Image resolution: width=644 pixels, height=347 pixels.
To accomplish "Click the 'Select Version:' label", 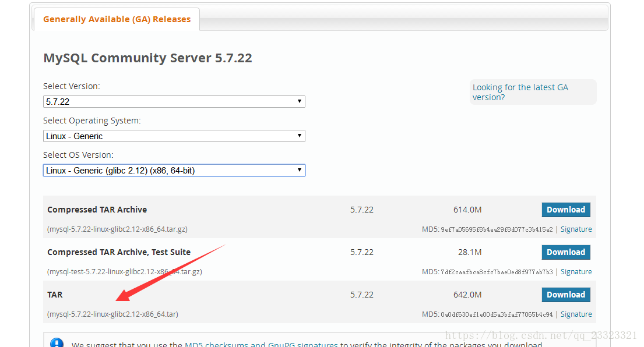I will [x=72, y=86].
